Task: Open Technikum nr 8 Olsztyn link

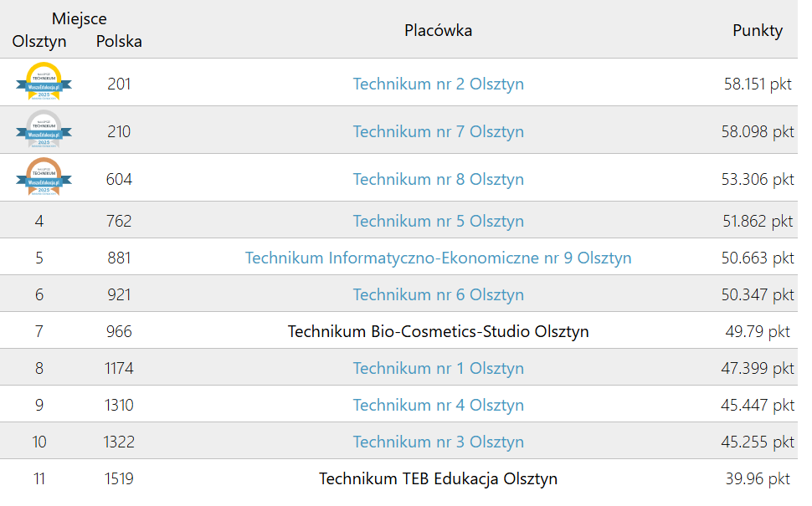Action: pos(438,179)
